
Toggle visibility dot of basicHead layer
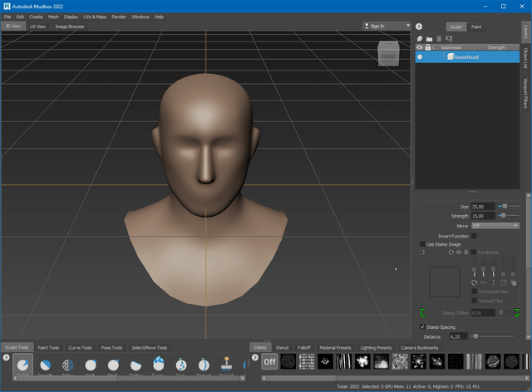tap(420, 57)
